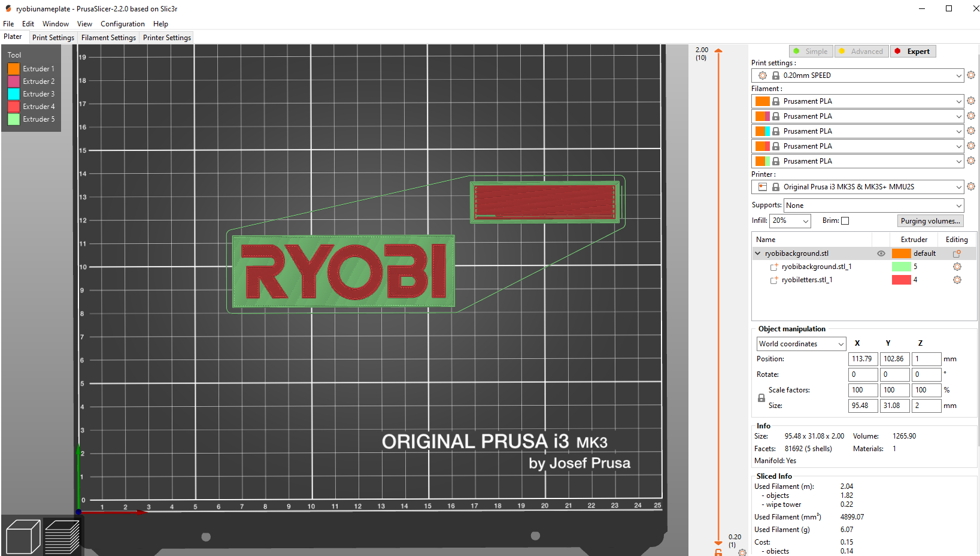Open the Configuration menu
This screenshot has width=980, height=556.
pyautogui.click(x=123, y=24)
